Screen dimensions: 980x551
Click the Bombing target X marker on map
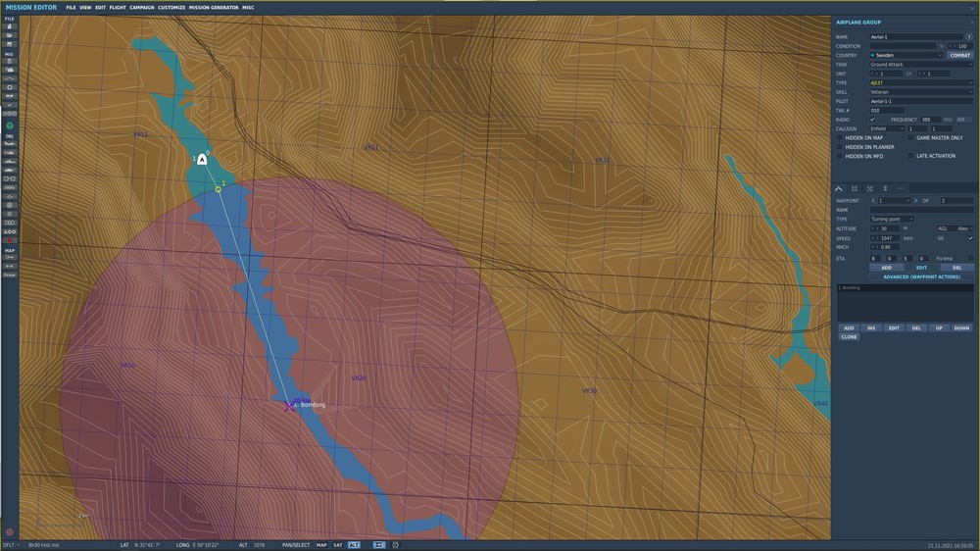pos(289,406)
